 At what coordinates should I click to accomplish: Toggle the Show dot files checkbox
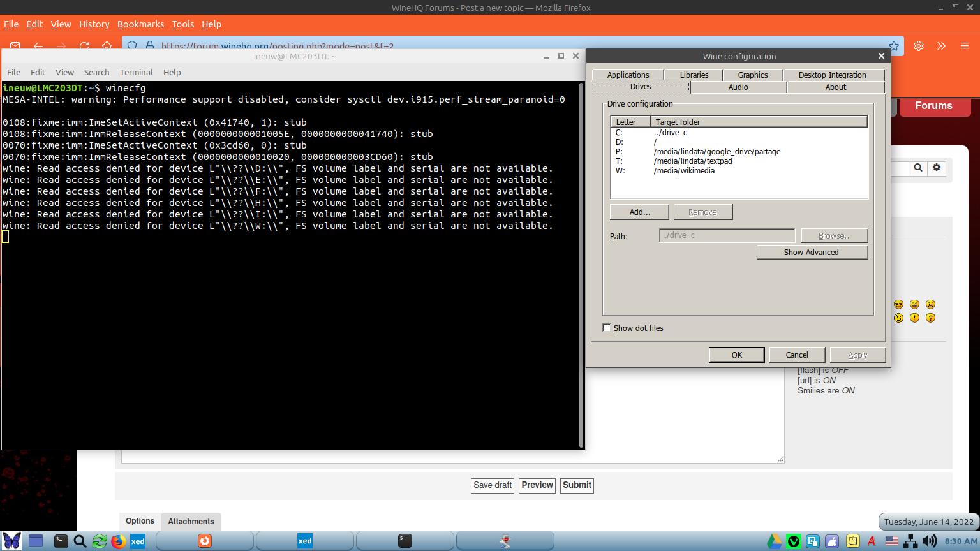[607, 328]
